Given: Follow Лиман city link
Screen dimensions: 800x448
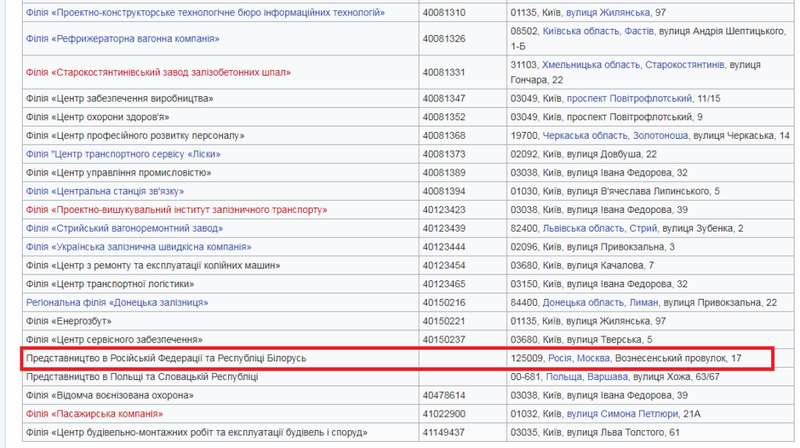Looking at the screenshot, I should point(644,302).
